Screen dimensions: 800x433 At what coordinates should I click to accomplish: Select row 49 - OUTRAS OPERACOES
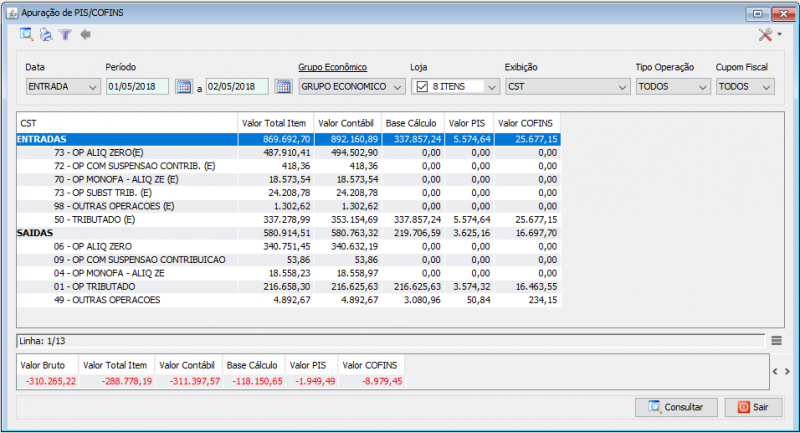click(x=289, y=300)
